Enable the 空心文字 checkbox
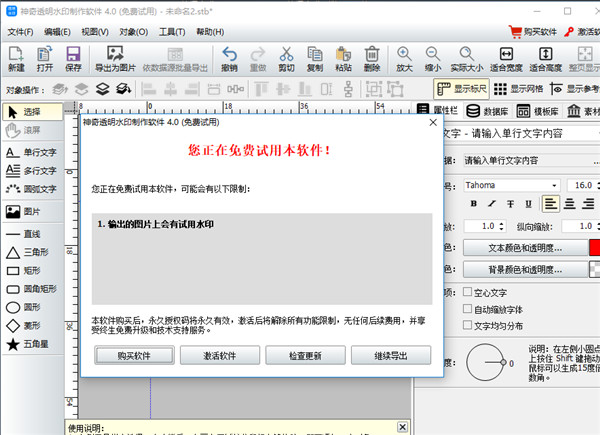The width and height of the screenshot is (600, 435). click(467, 292)
